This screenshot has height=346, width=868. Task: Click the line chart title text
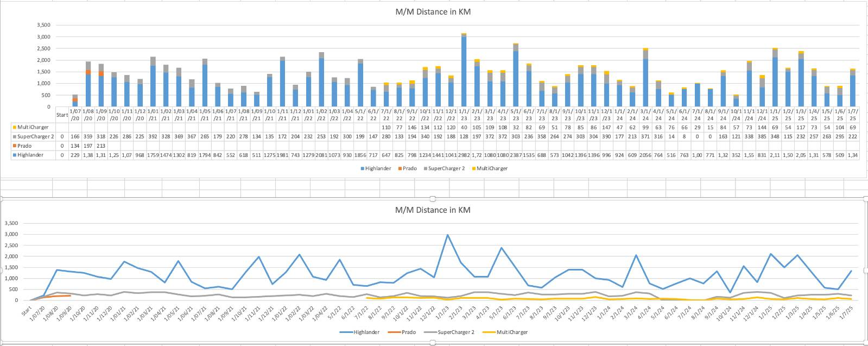pyautogui.click(x=433, y=210)
